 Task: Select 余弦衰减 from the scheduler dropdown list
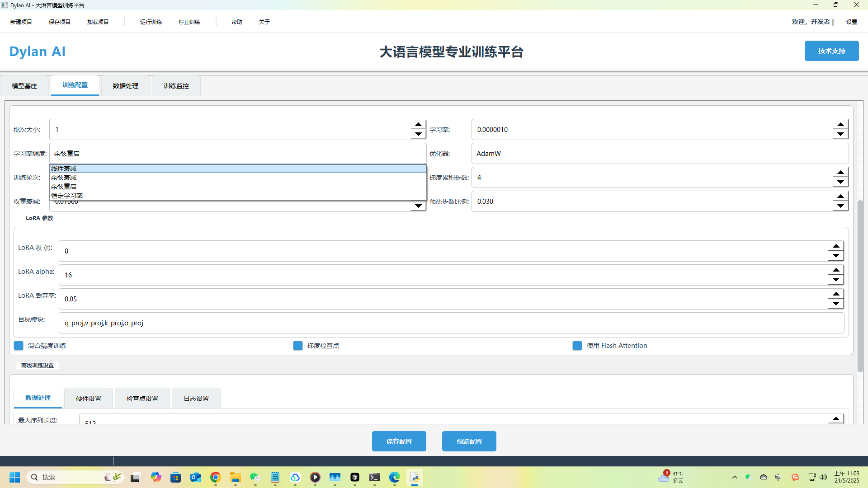64,178
